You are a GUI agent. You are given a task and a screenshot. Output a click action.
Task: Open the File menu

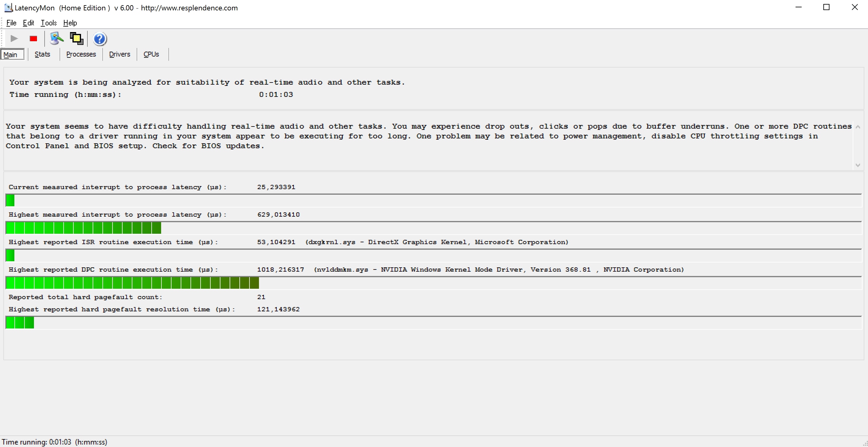[x=11, y=23]
